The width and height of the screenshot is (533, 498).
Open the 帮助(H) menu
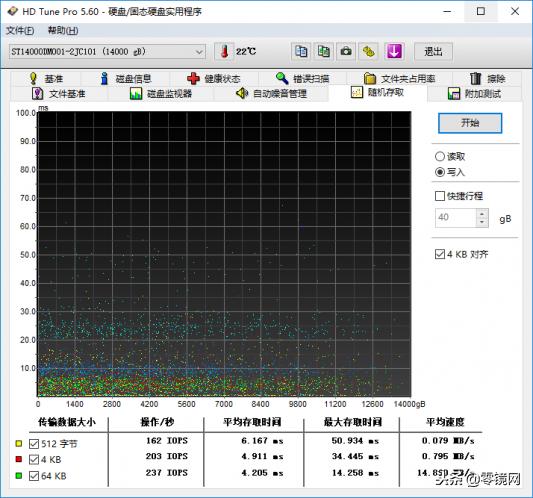[63, 31]
